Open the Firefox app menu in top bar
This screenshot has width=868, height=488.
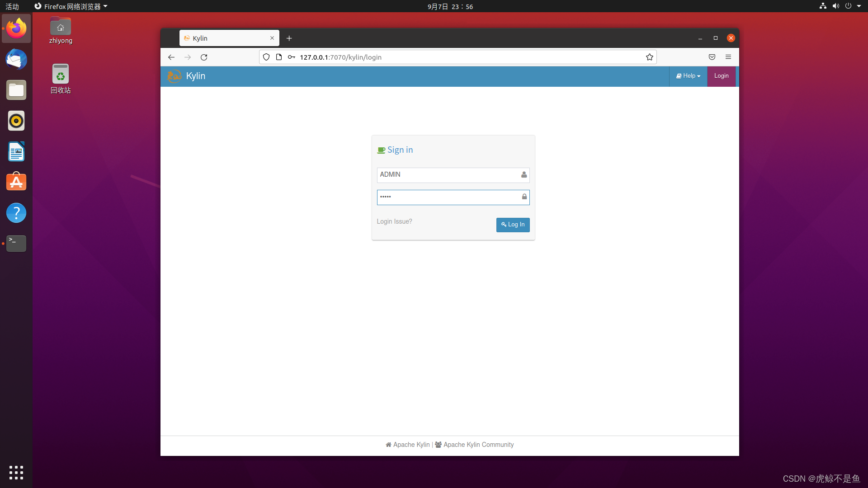[x=71, y=6]
